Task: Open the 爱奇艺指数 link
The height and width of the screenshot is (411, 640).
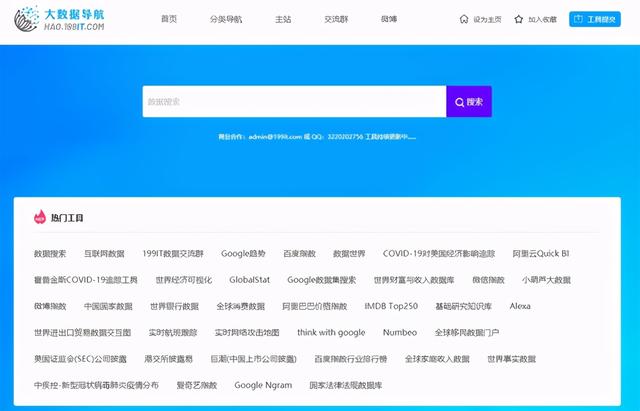Action: (196, 385)
